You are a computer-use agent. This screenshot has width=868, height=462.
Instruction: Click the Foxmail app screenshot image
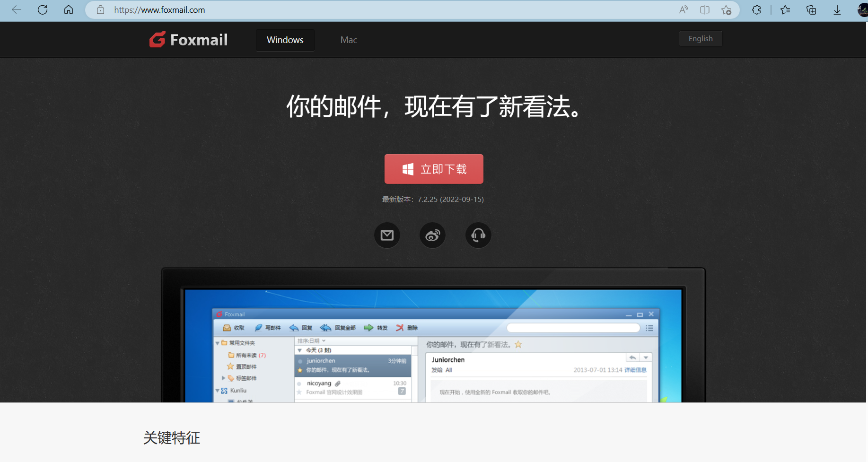click(433, 335)
